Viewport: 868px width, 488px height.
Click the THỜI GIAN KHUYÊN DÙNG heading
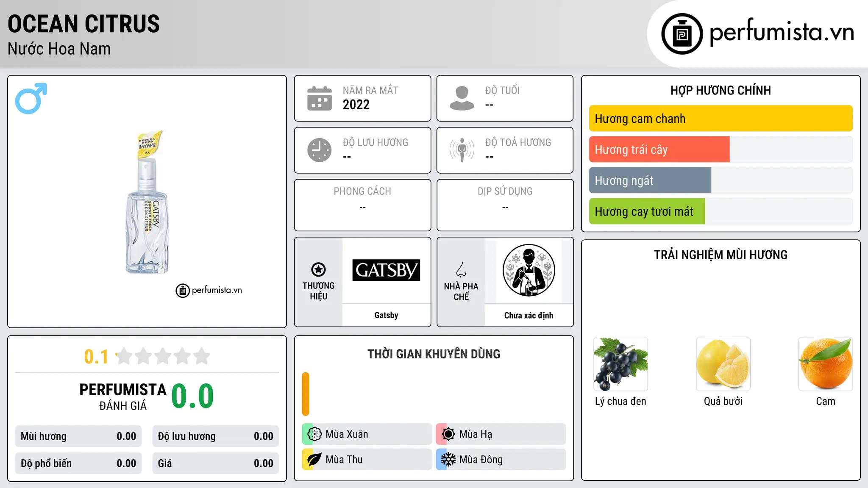[x=434, y=354]
